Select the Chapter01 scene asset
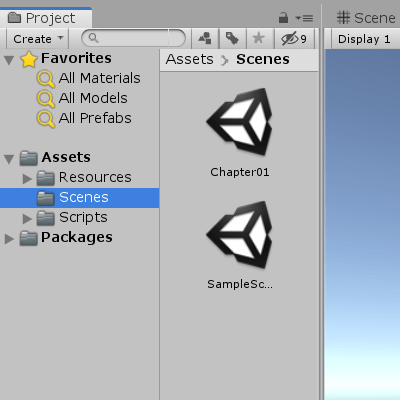 coord(240,133)
